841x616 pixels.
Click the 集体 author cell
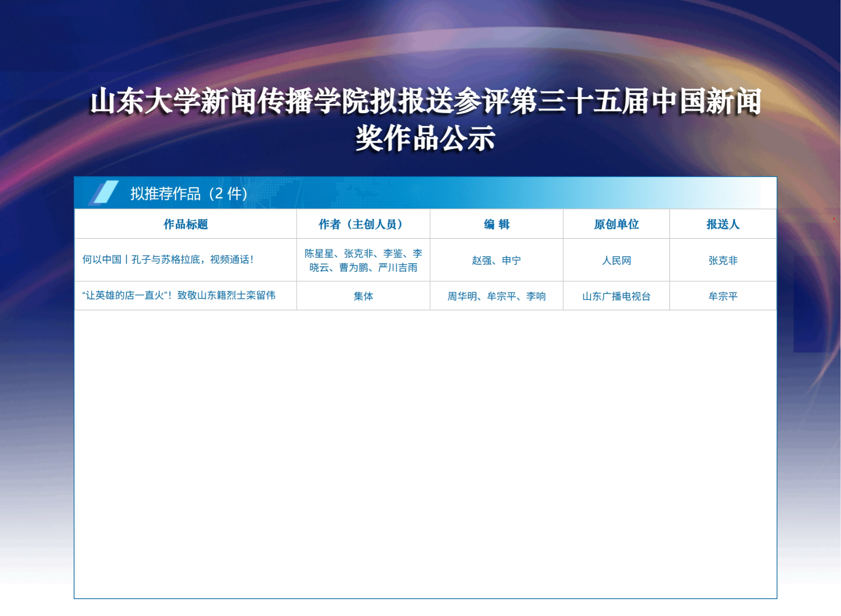tap(363, 296)
